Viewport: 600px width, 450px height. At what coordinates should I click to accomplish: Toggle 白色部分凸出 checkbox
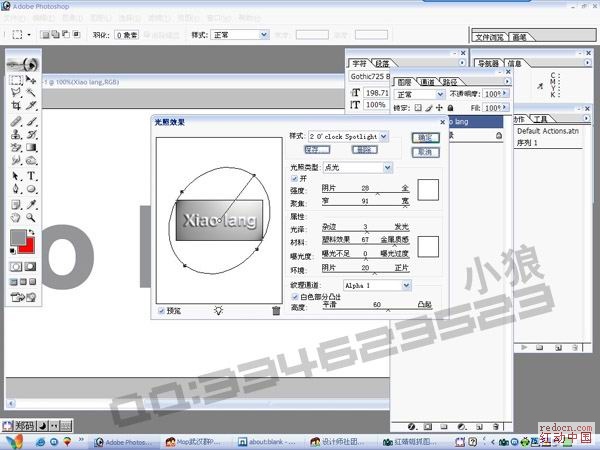coord(294,296)
